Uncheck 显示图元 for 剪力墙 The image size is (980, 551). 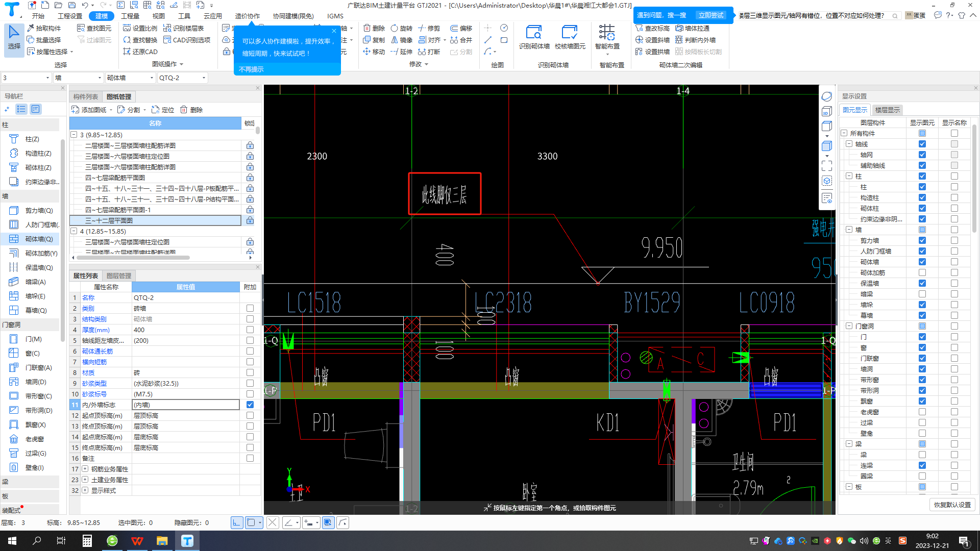pos(922,240)
